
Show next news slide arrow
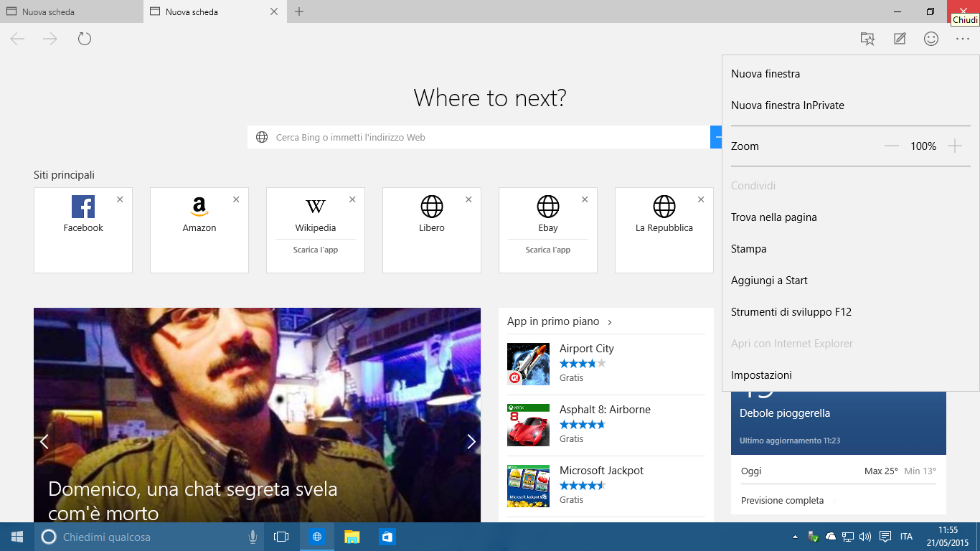click(x=471, y=441)
